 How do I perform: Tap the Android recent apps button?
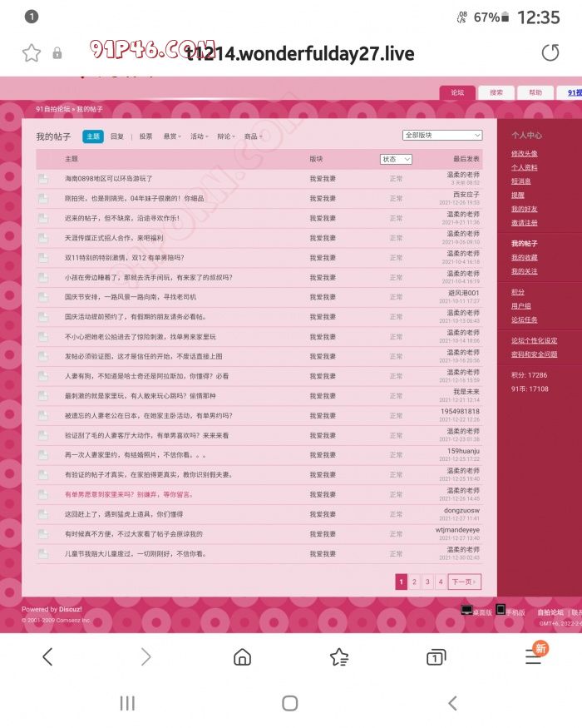coord(127,704)
